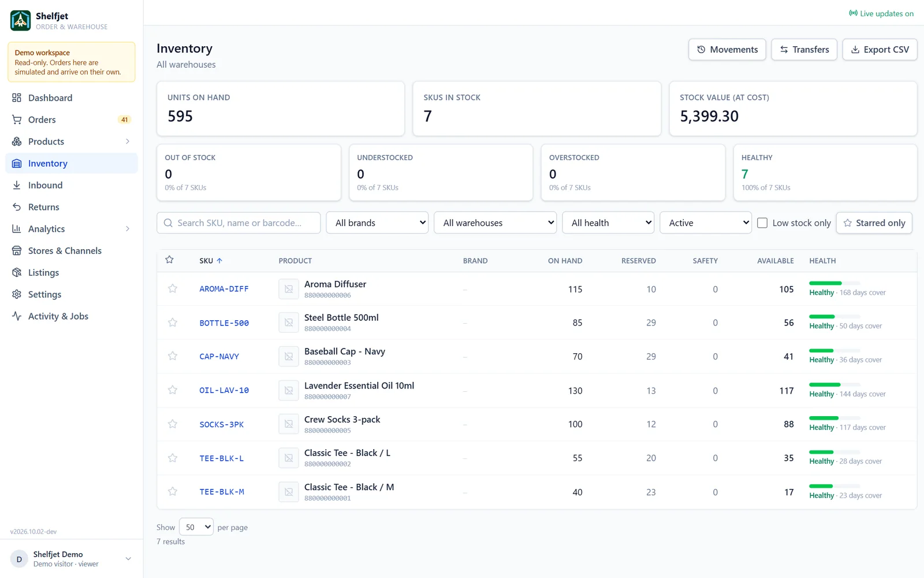Click the AROMA-DIFF health progress bar

click(834, 283)
